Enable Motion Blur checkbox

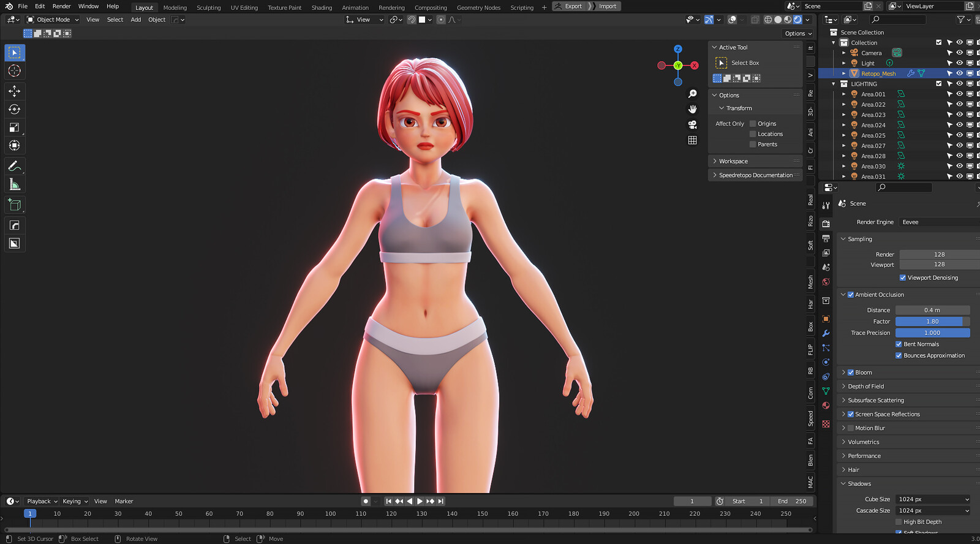point(851,428)
